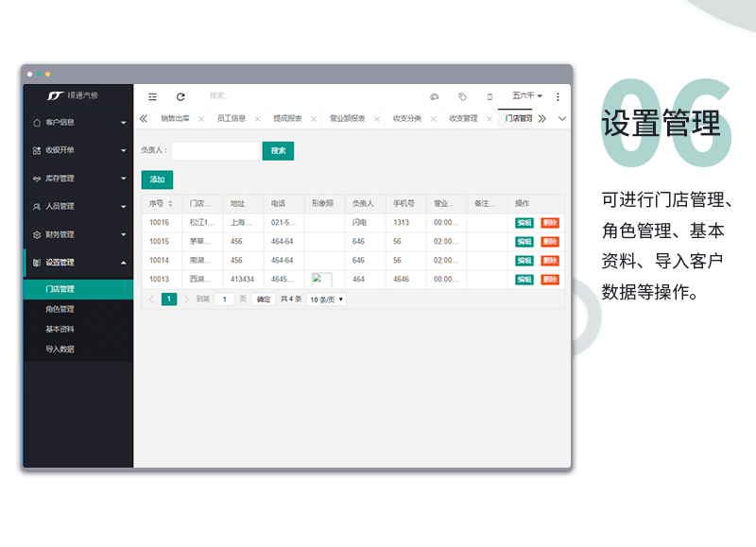
Task: Click the tag icon in the header
Action: [462, 96]
